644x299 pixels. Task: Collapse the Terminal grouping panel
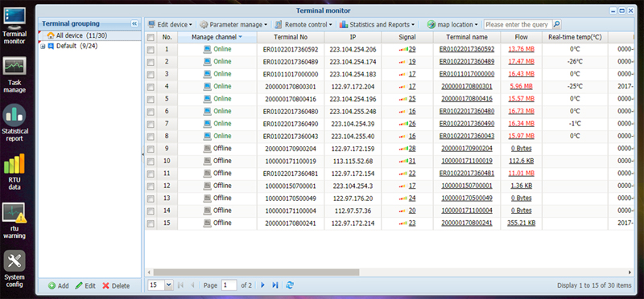(134, 24)
